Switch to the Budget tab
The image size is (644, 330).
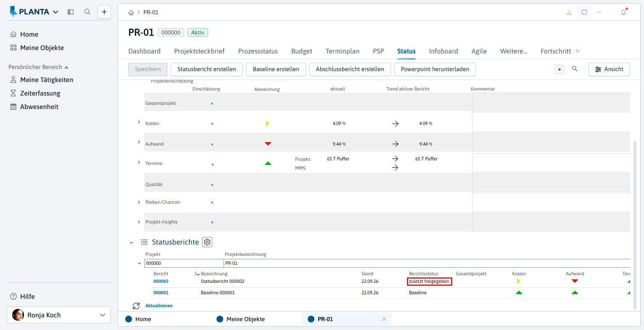click(302, 51)
